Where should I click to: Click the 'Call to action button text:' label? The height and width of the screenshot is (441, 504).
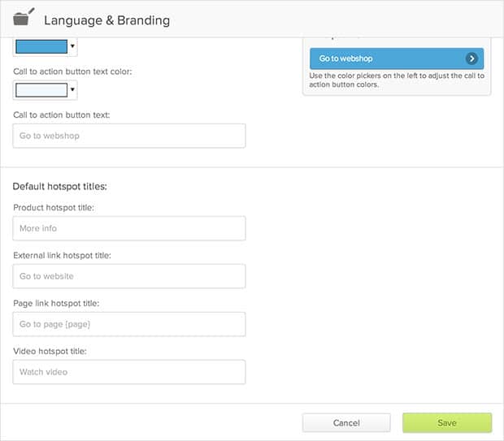(x=61, y=115)
